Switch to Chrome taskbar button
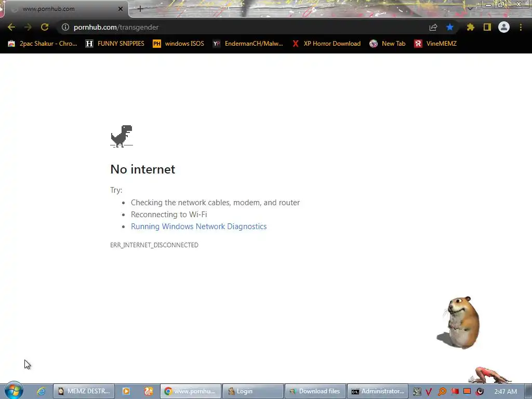This screenshot has width=532, height=399. click(191, 391)
